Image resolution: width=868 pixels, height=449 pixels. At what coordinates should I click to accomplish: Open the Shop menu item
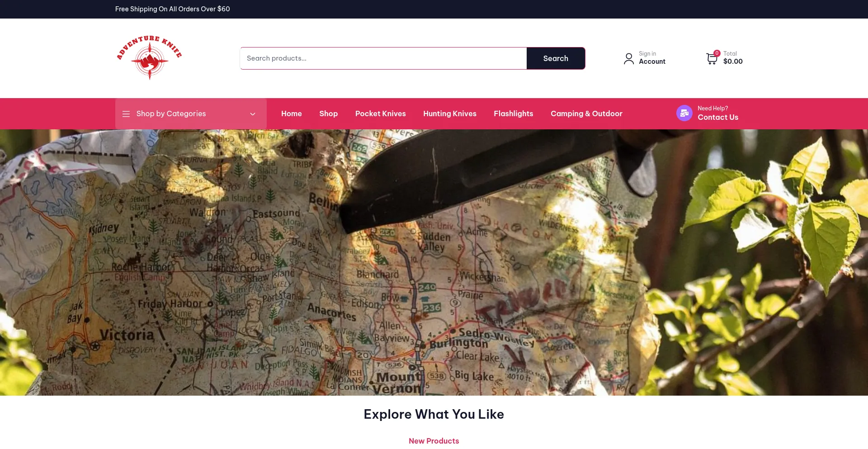(329, 113)
